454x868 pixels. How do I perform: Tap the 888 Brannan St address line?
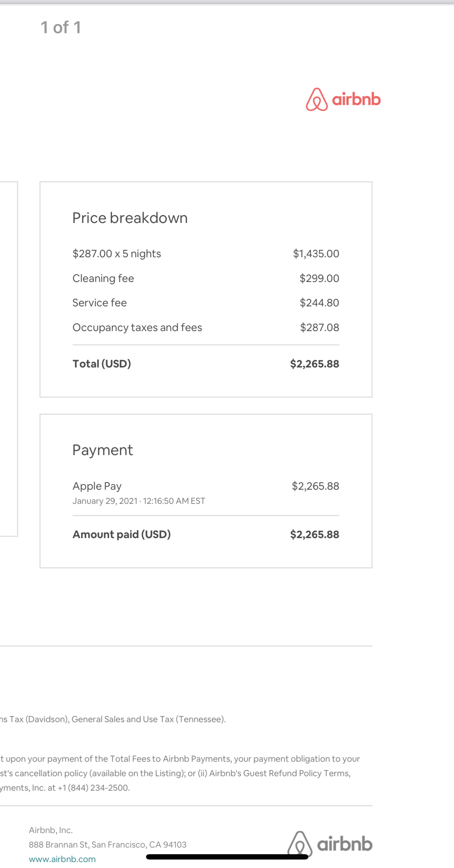[x=107, y=844]
